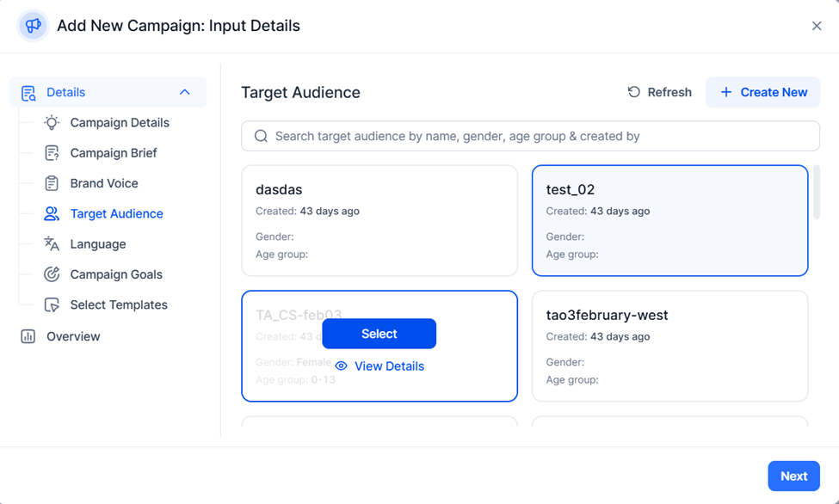Click the megaphone campaign icon in header

coord(34,26)
